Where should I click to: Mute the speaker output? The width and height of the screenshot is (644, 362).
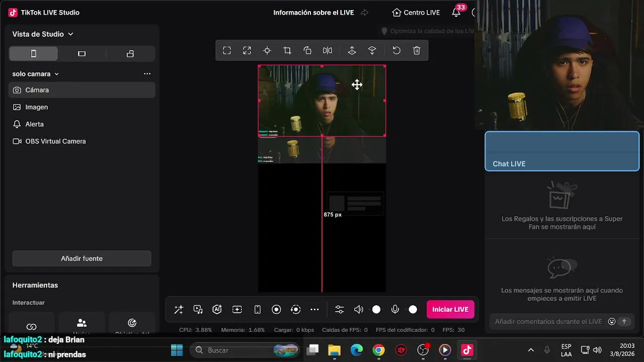pos(359,310)
